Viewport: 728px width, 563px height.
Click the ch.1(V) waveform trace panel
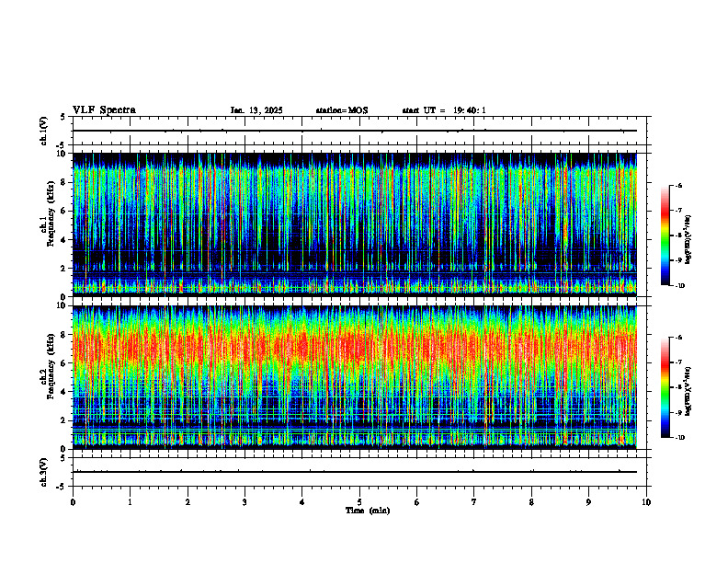tap(359, 131)
